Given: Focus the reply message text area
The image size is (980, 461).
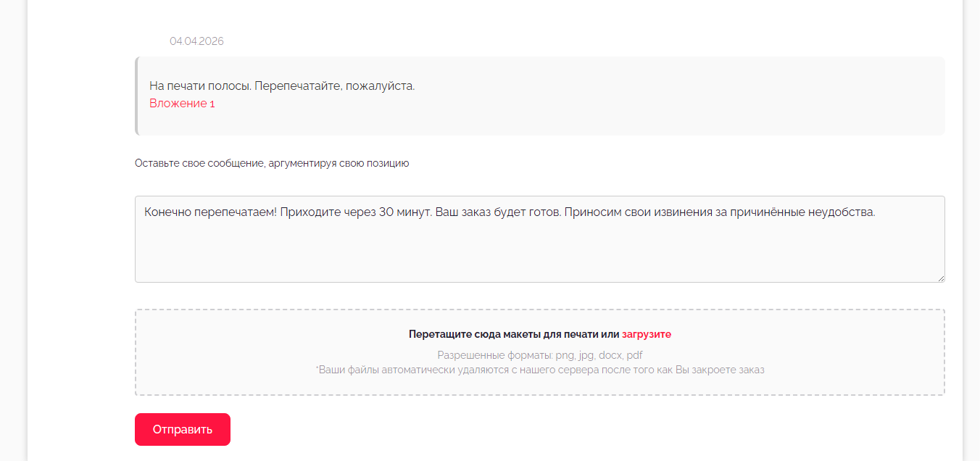Looking at the screenshot, I should pos(539,250).
